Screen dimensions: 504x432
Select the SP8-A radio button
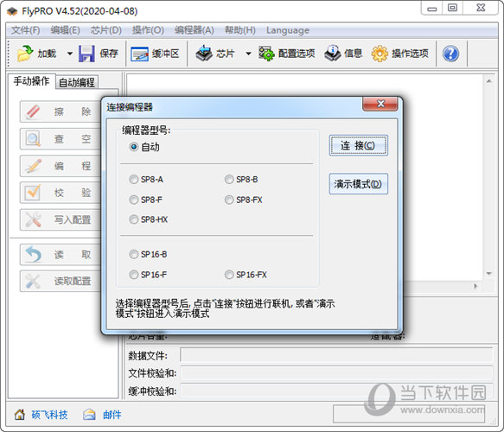tap(134, 179)
